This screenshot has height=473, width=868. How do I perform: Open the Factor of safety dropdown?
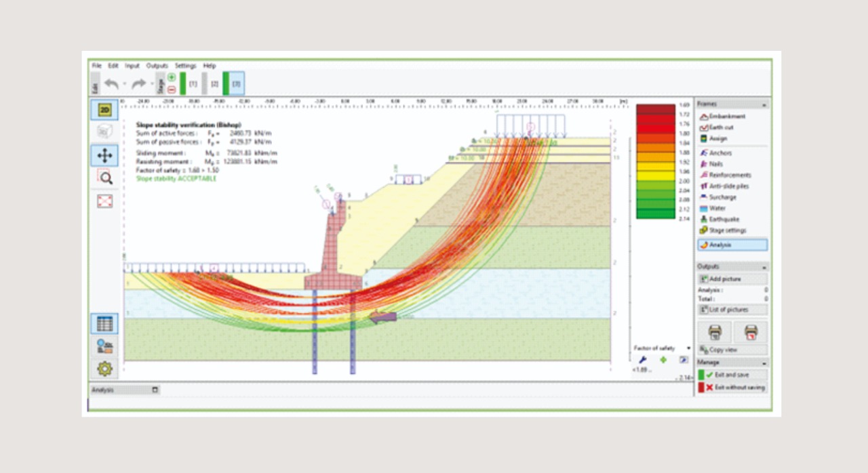(x=689, y=348)
